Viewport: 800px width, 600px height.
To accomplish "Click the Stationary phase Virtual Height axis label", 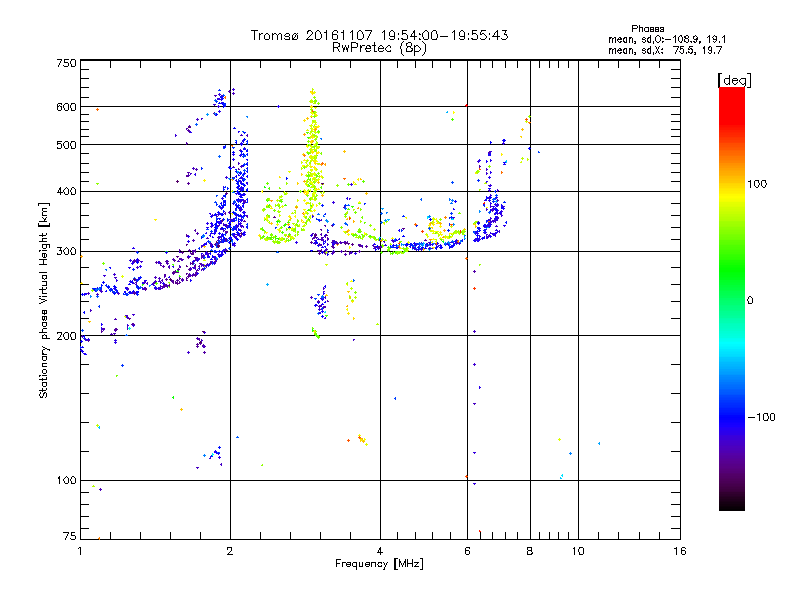I will point(43,301).
